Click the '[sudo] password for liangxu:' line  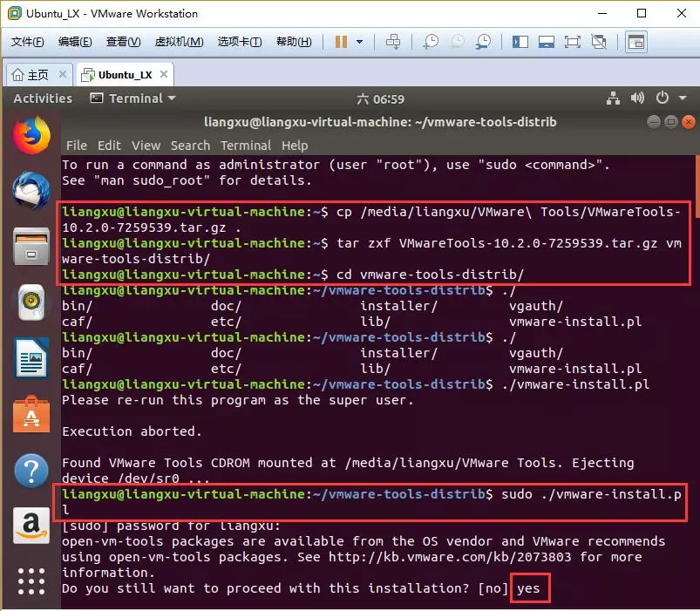[x=171, y=526]
